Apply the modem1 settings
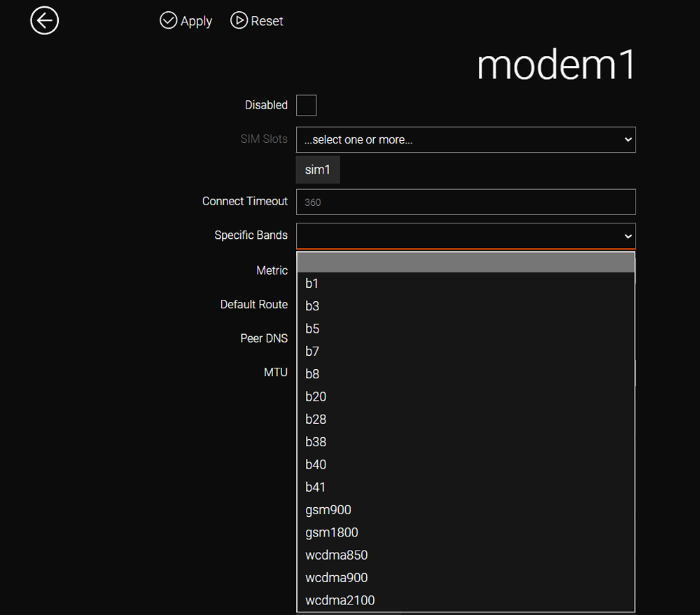700x615 pixels. coord(185,20)
